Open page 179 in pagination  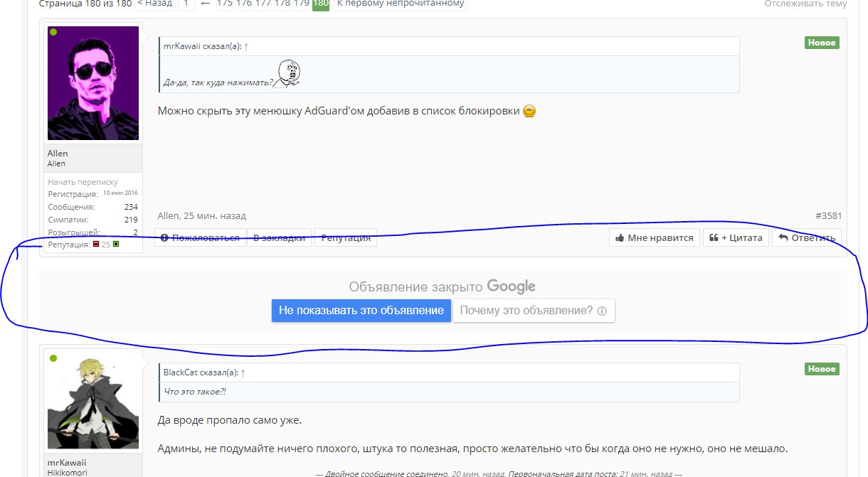pyautogui.click(x=301, y=4)
